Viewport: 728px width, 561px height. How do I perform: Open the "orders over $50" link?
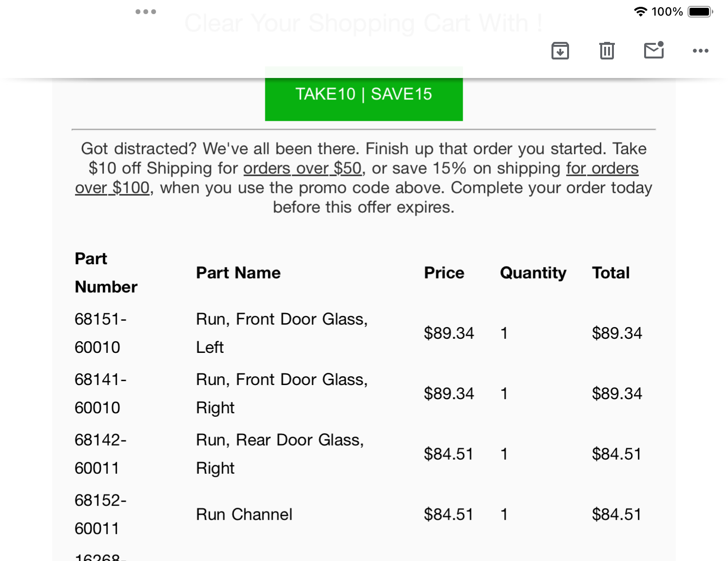click(x=302, y=168)
